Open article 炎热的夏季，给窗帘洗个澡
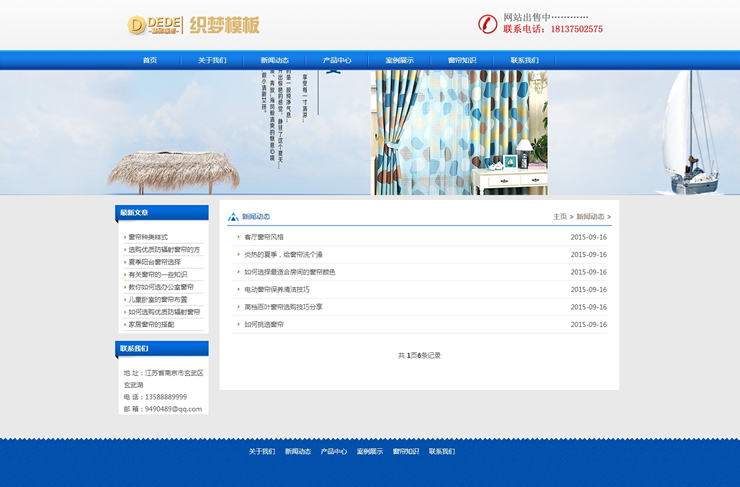740x487 pixels. pos(284,255)
